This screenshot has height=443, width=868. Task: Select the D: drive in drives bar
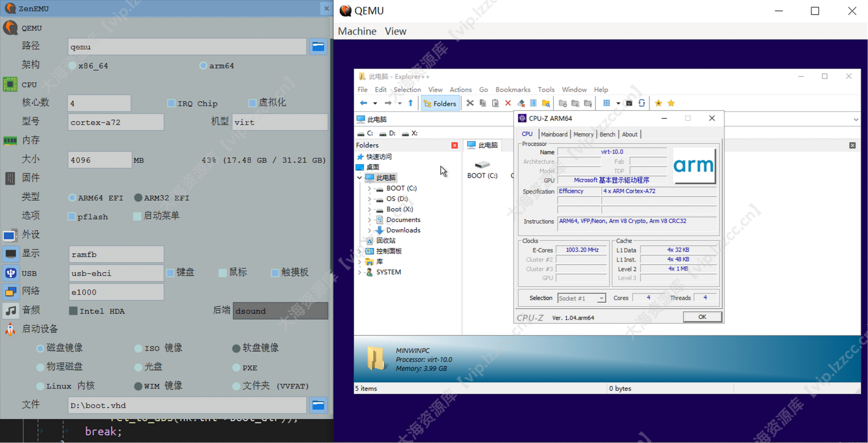pos(387,133)
